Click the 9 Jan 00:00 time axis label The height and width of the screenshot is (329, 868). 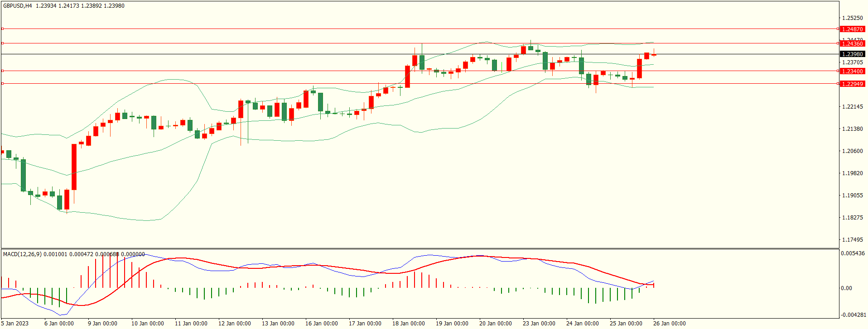[102, 323]
